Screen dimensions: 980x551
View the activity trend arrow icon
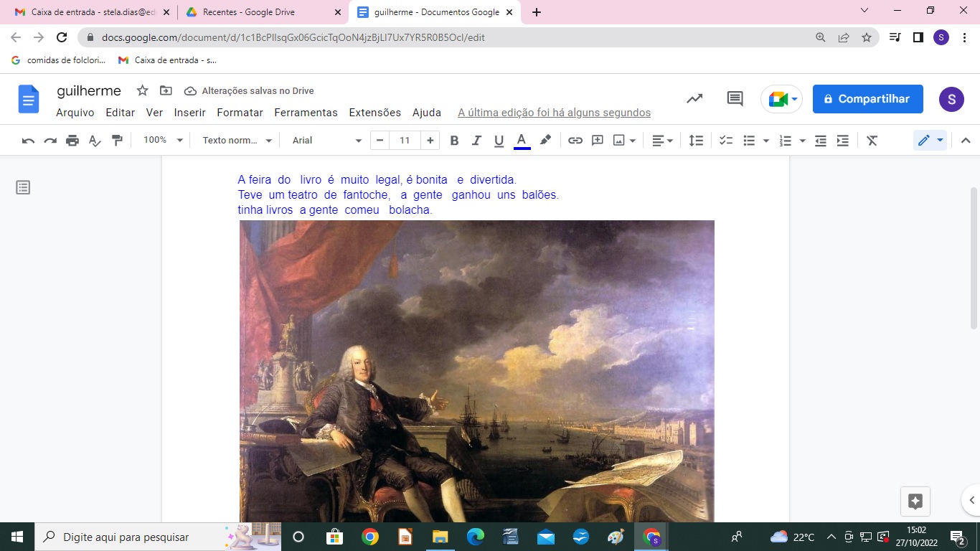point(694,99)
